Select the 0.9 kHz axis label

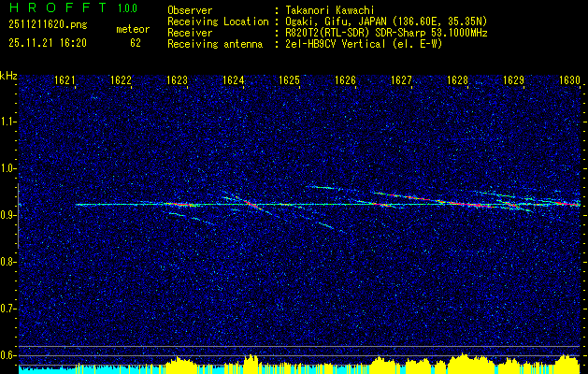7,215
